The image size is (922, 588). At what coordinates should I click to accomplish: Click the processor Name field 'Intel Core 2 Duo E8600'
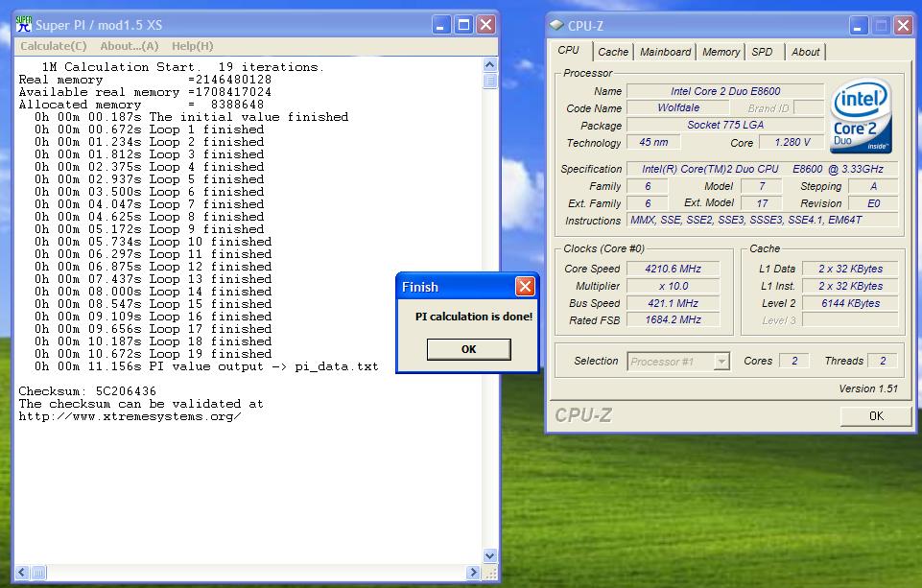[x=725, y=91]
